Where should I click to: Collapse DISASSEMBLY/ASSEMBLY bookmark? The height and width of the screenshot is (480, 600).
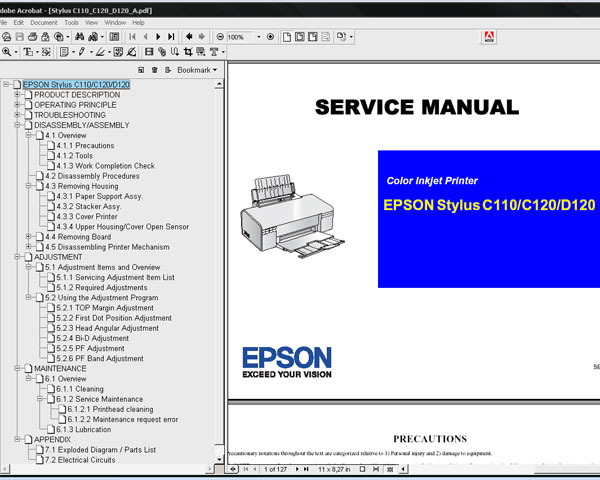click(17, 125)
